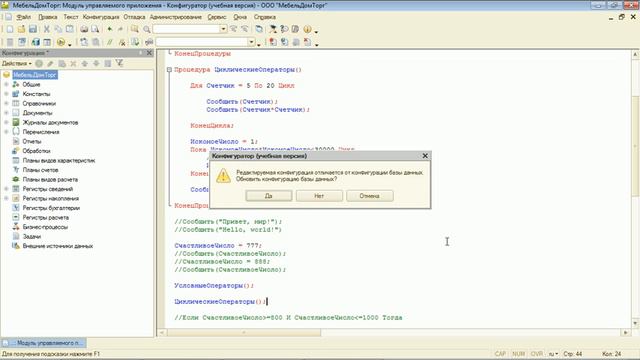Viewport: 640px width, 360px height.
Task: Click the Syntax check icon
Action: (x=135, y=42)
